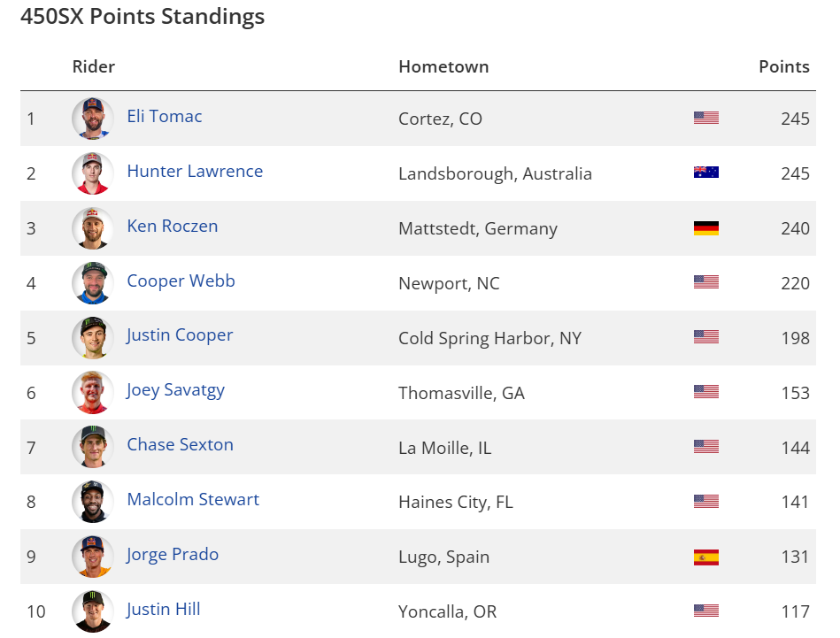This screenshot has width=840, height=638.
Task: Open Eli Tomac's rider profile link
Action: [164, 117]
